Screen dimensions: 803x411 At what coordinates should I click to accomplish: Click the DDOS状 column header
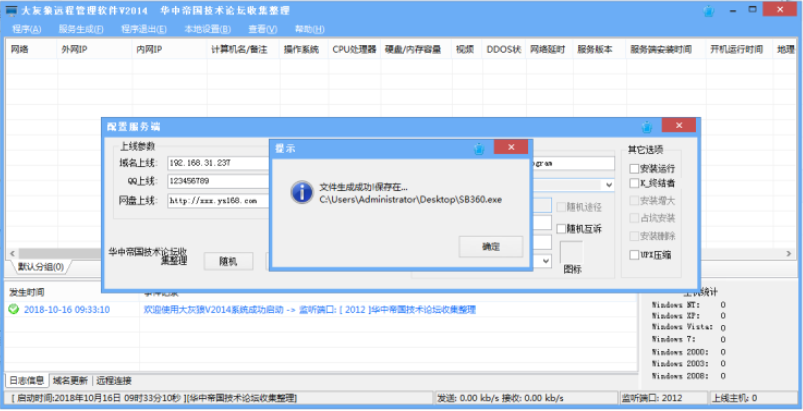click(x=504, y=49)
